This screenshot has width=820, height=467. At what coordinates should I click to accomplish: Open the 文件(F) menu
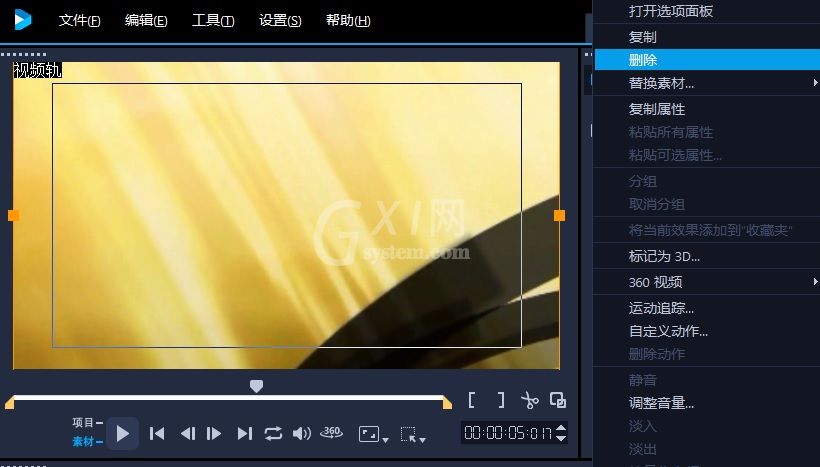pyautogui.click(x=79, y=20)
